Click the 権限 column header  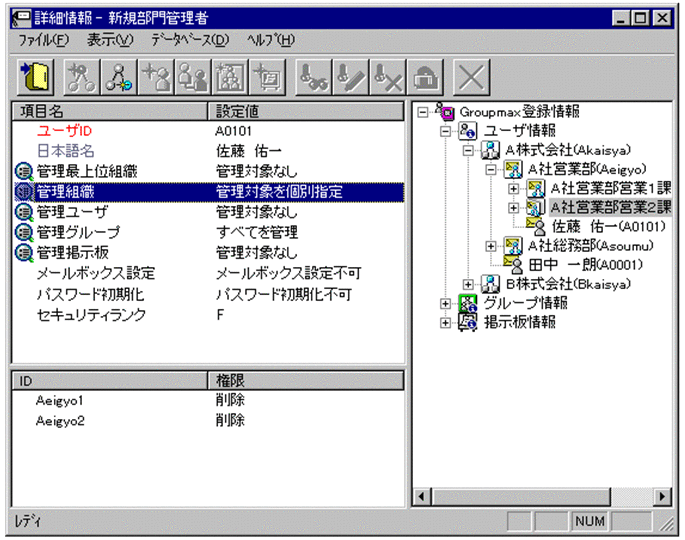pyautogui.click(x=306, y=381)
